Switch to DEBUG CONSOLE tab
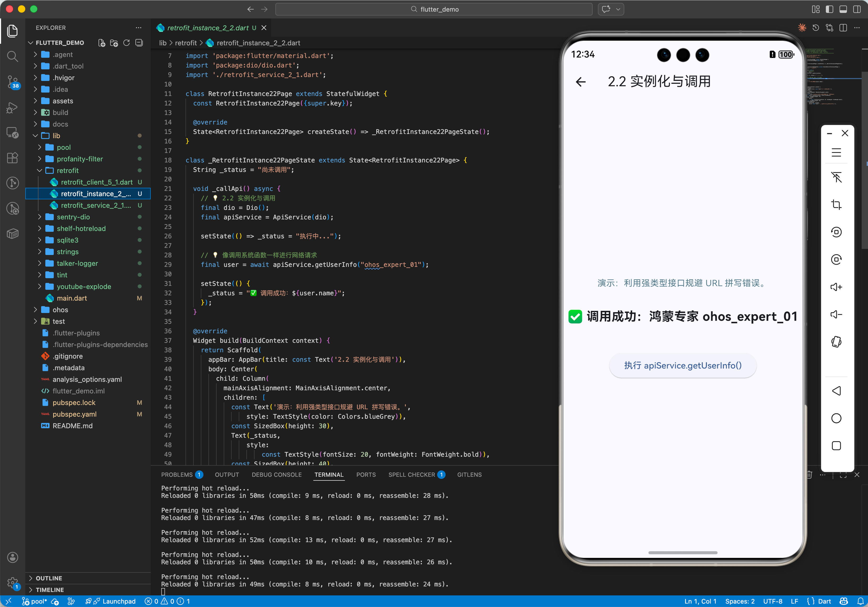868x607 pixels. [276, 474]
